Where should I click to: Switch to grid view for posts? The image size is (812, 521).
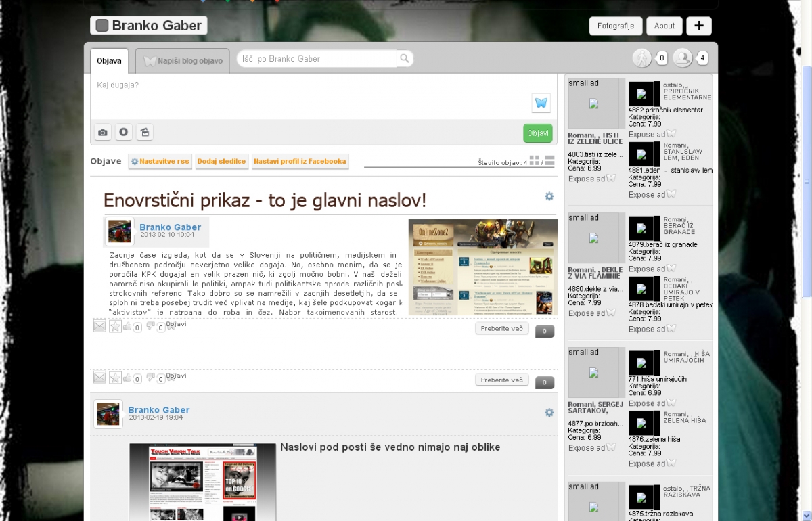(535, 160)
